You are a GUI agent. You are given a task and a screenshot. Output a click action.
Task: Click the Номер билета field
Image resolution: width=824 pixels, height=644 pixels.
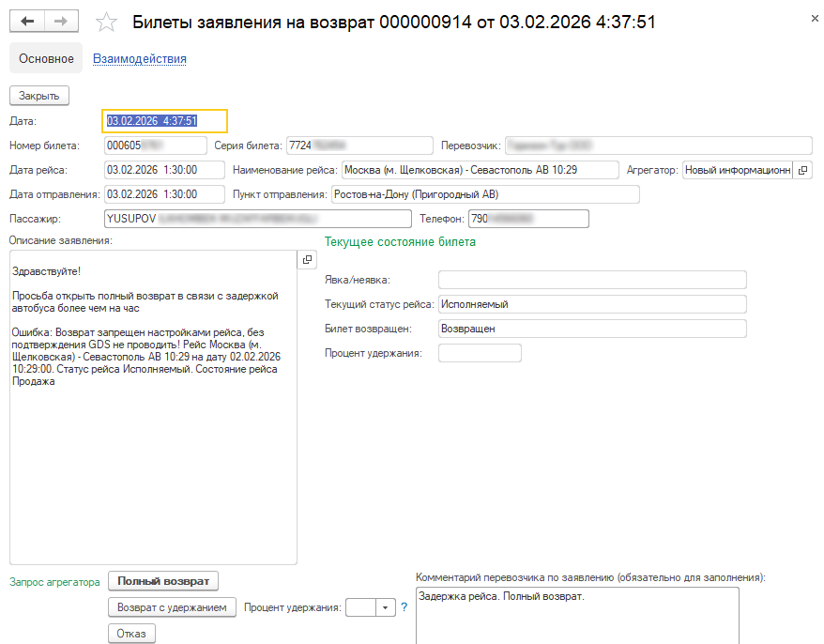155,146
